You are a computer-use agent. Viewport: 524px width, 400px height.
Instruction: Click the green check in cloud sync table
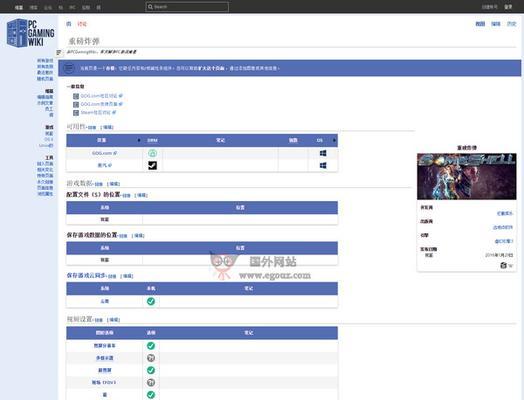coord(151,301)
